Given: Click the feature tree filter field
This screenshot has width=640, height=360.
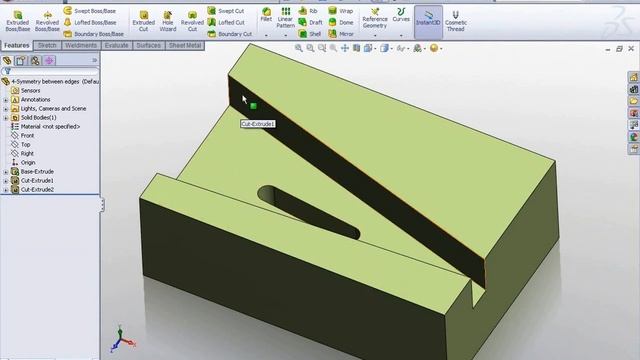Looking at the screenshot, I should (x=50, y=71).
